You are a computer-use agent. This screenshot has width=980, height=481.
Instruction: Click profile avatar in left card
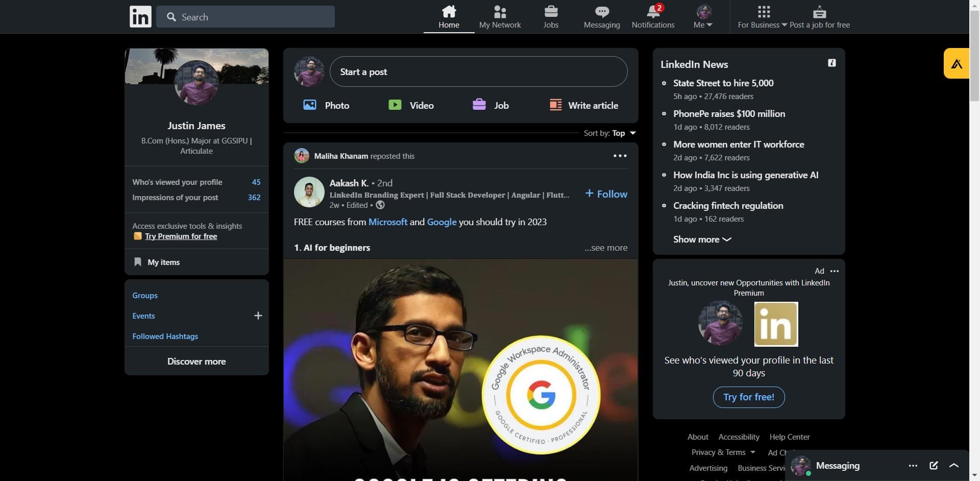click(197, 83)
